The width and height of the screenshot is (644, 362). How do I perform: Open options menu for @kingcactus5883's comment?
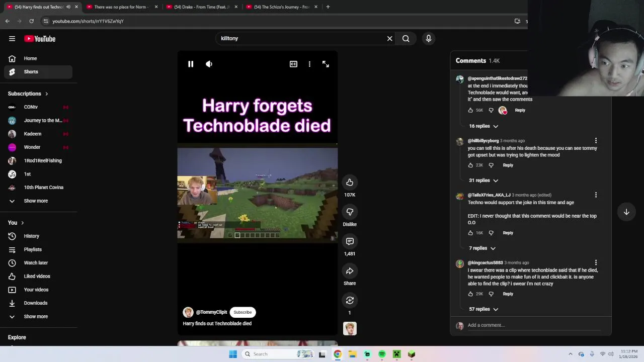(x=596, y=263)
